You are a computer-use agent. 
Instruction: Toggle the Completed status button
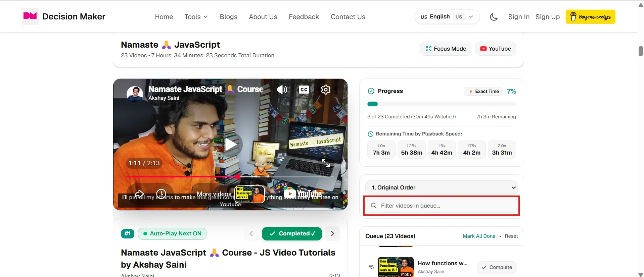[x=292, y=234]
